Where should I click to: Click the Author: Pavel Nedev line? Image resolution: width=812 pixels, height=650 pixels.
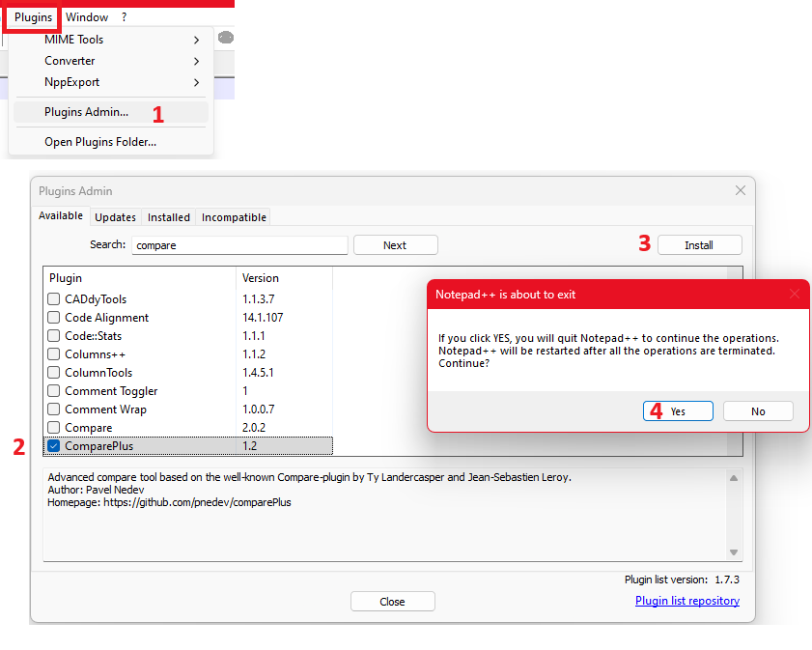point(96,490)
